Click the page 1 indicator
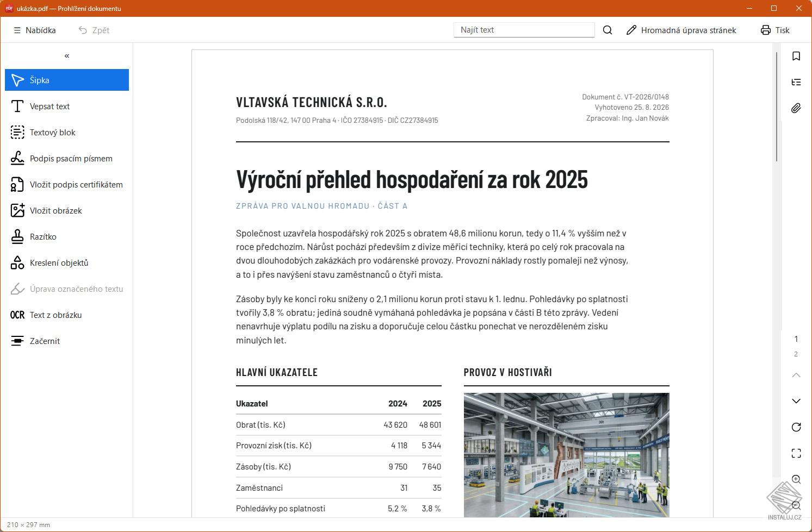 [796, 339]
